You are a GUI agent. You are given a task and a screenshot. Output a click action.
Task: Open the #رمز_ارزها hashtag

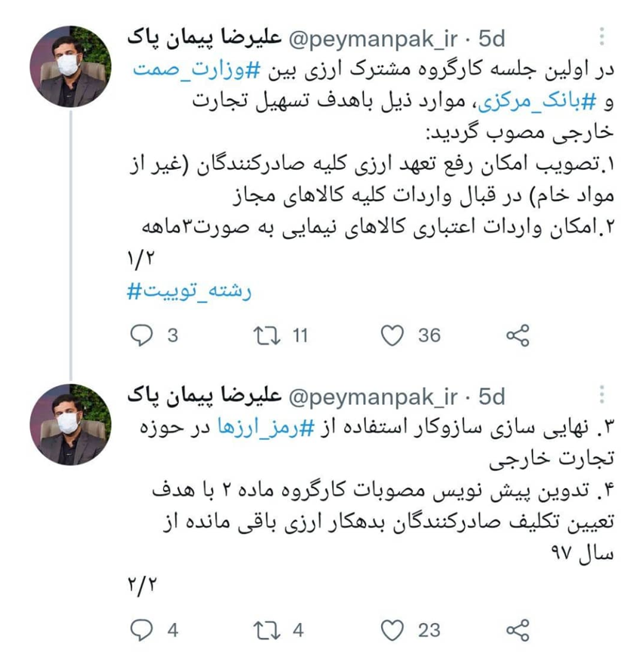266,428
